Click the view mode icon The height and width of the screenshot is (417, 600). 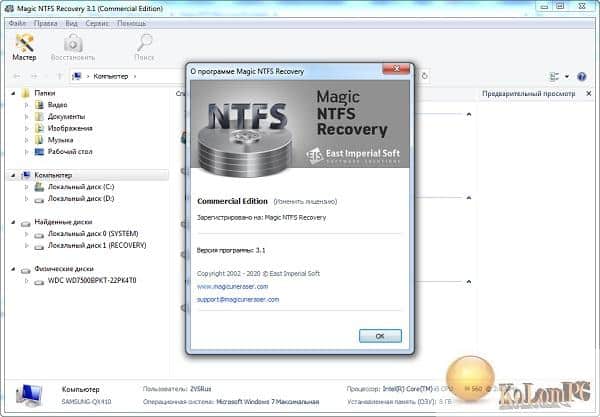point(554,77)
